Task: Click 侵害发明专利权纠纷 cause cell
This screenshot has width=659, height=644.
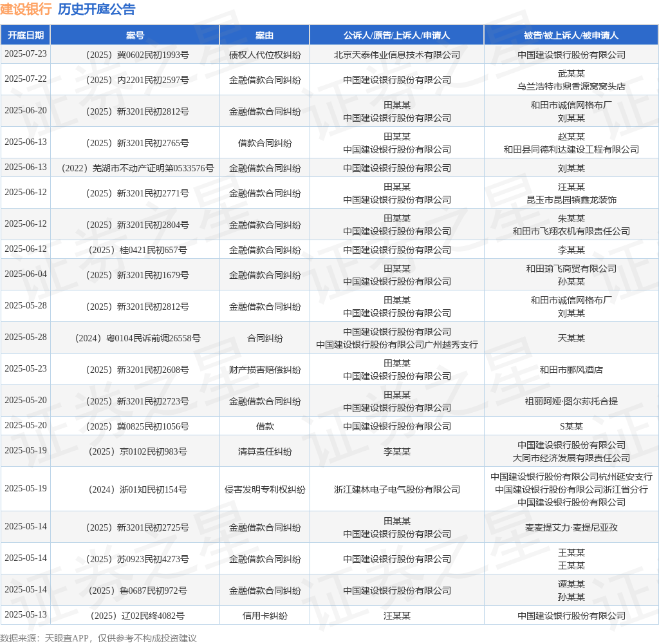Action: point(265,489)
